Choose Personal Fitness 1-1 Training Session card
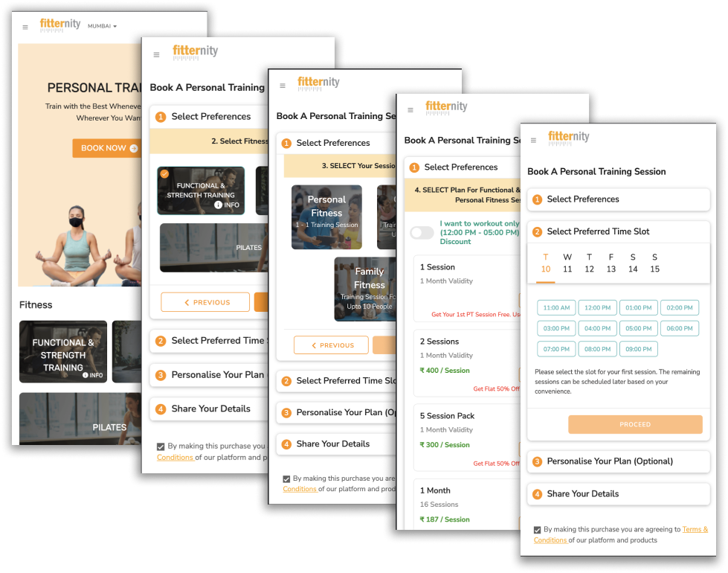The height and width of the screenshot is (573, 728). 327,217
